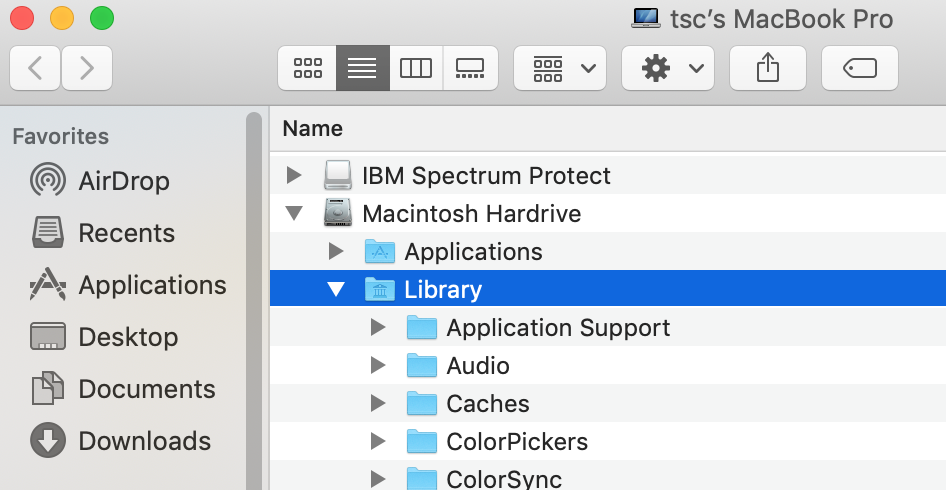Expand the ColorPickers folder triangle
The height and width of the screenshot is (490, 946).
click(378, 442)
